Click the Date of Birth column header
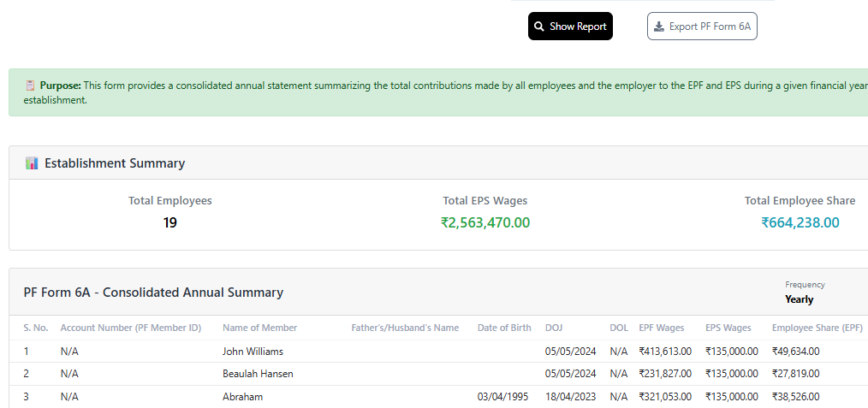The width and height of the screenshot is (868, 408). tap(504, 328)
